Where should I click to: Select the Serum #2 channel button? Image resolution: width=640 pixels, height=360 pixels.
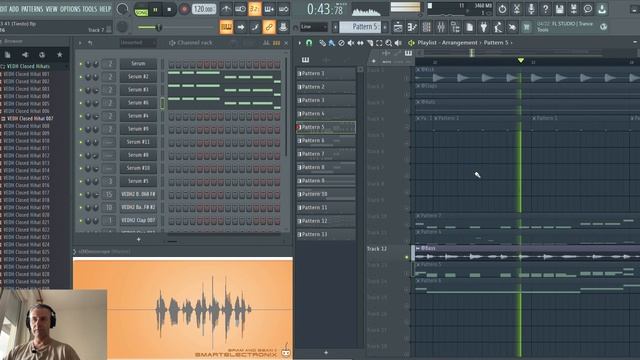coord(138,77)
